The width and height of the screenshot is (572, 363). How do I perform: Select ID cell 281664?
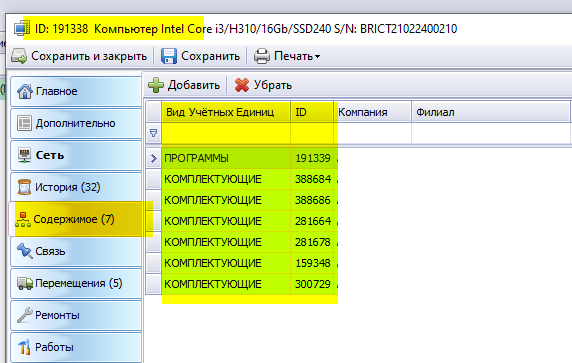[x=312, y=221]
